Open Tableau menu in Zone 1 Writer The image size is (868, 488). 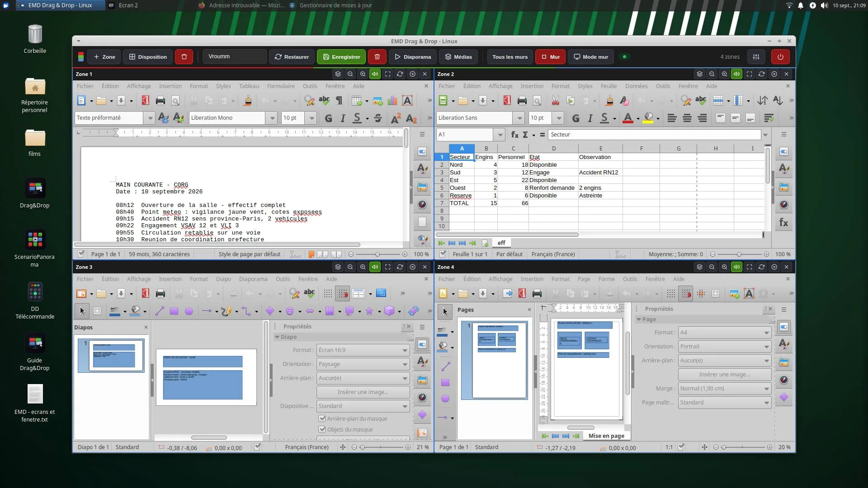point(249,86)
